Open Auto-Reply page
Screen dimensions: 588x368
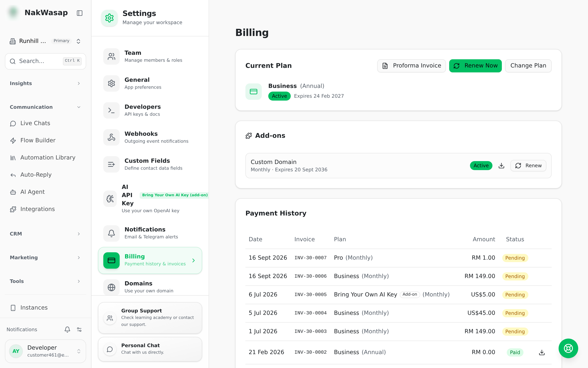click(x=46, y=175)
